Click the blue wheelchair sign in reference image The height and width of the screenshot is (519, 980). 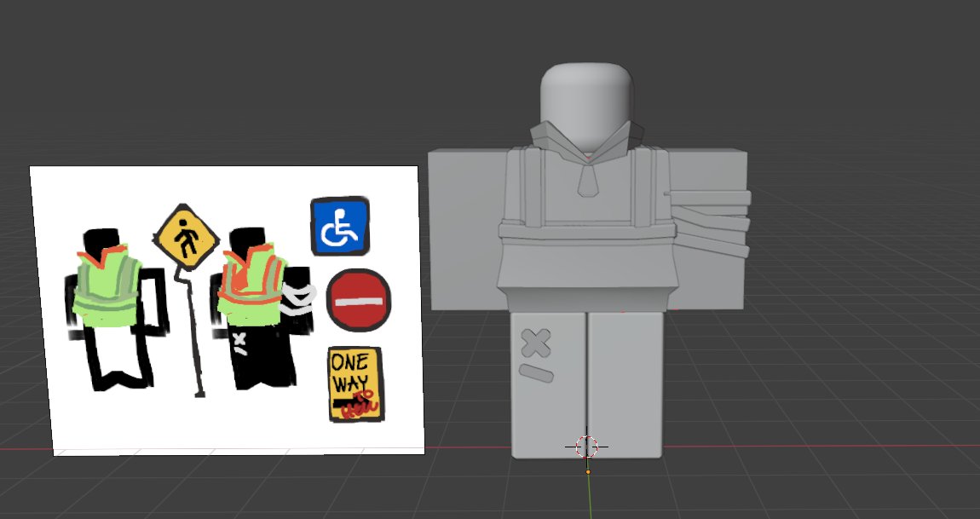coord(340,226)
